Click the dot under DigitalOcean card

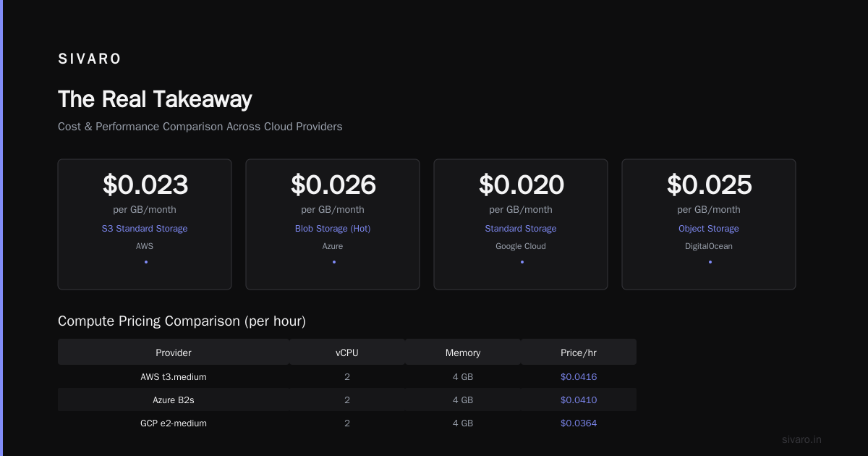point(710,262)
